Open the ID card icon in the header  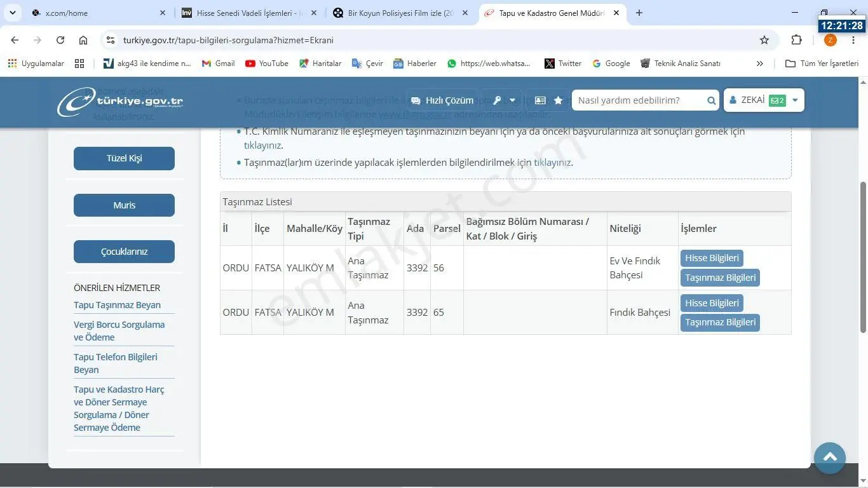click(x=540, y=100)
